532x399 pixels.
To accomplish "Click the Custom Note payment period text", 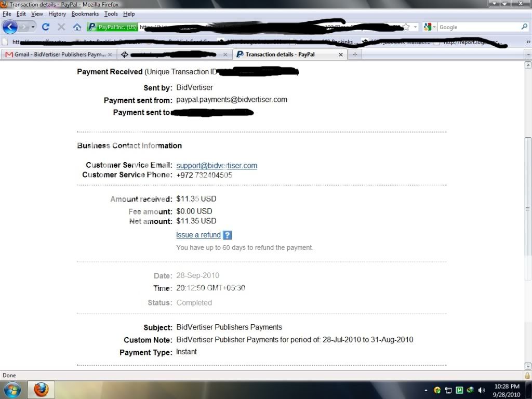I will (295, 340).
